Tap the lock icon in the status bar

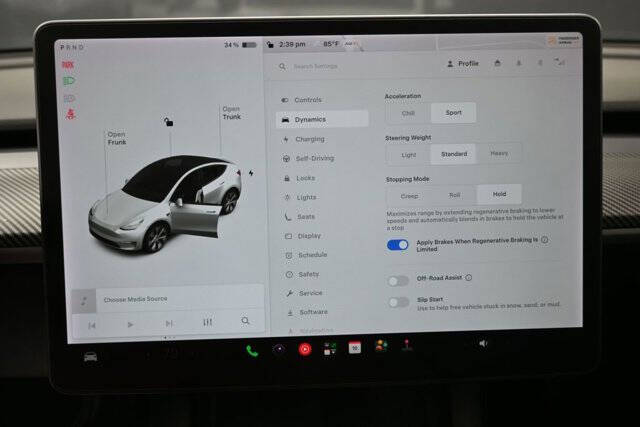click(x=270, y=44)
